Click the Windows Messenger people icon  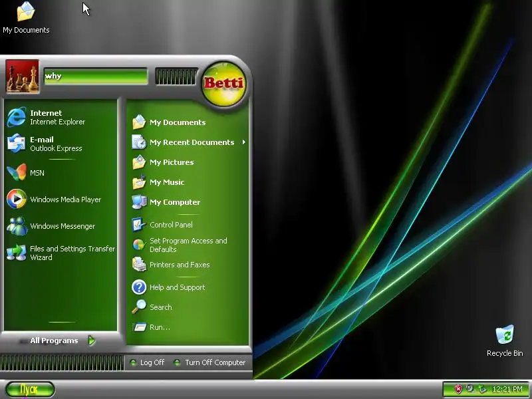click(x=16, y=226)
